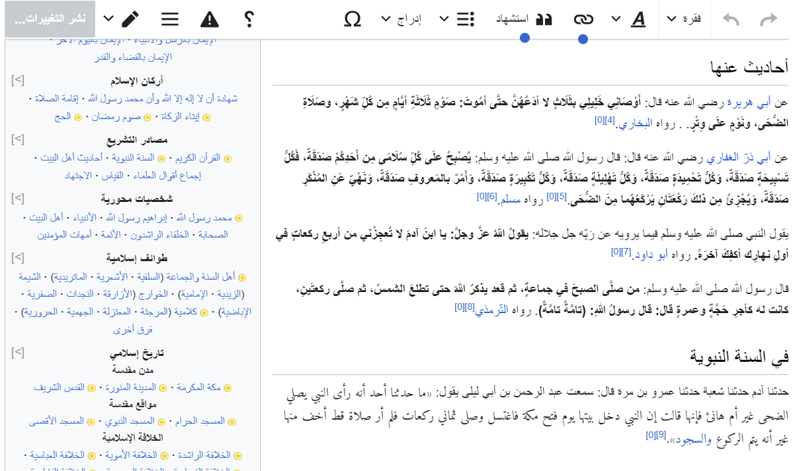Open the أهل السنة والجماعة sidebar link
The height and width of the screenshot is (471, 797).
[x=200, y=276]
